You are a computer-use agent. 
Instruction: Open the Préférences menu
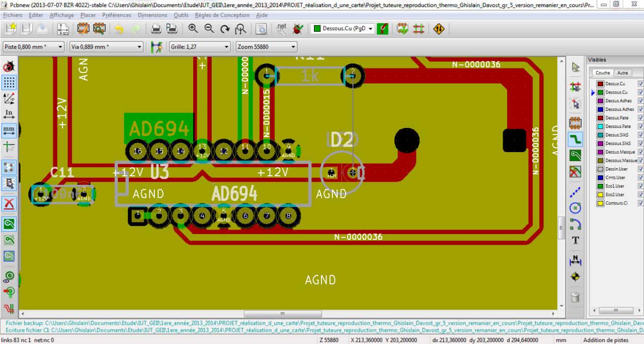[x=117, y=15]
